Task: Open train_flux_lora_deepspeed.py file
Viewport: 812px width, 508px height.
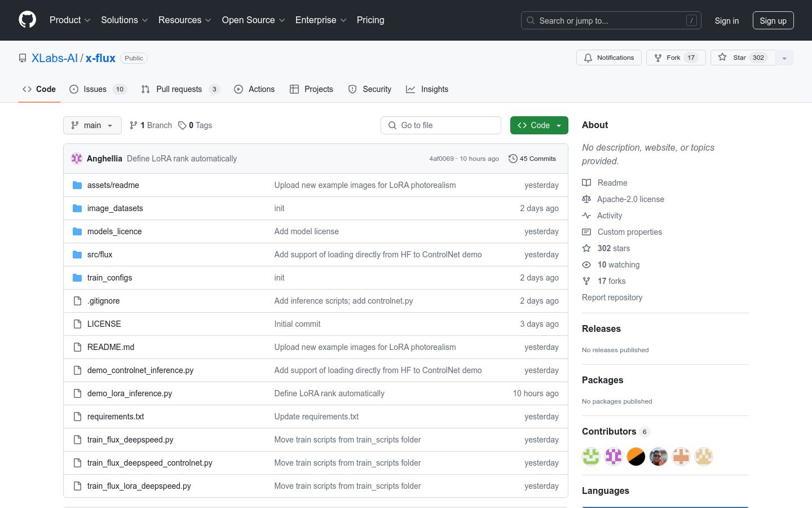Action: (x=139, y=486)
